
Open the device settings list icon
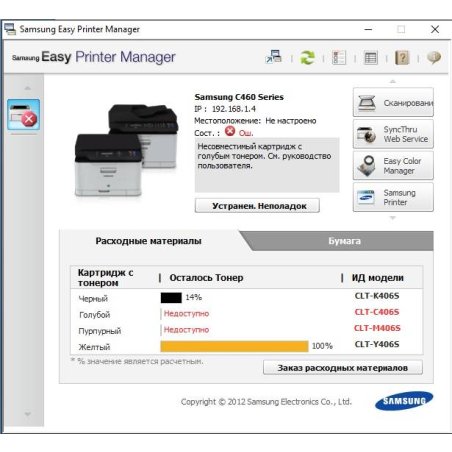click(339, 57)
